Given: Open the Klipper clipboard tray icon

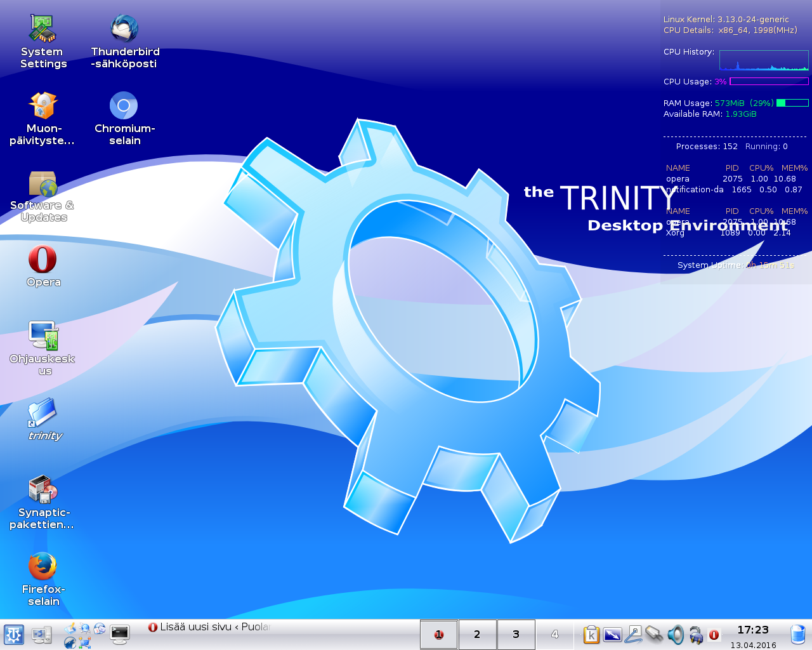Looking at the screenshot, I should (x=591, y=634).
